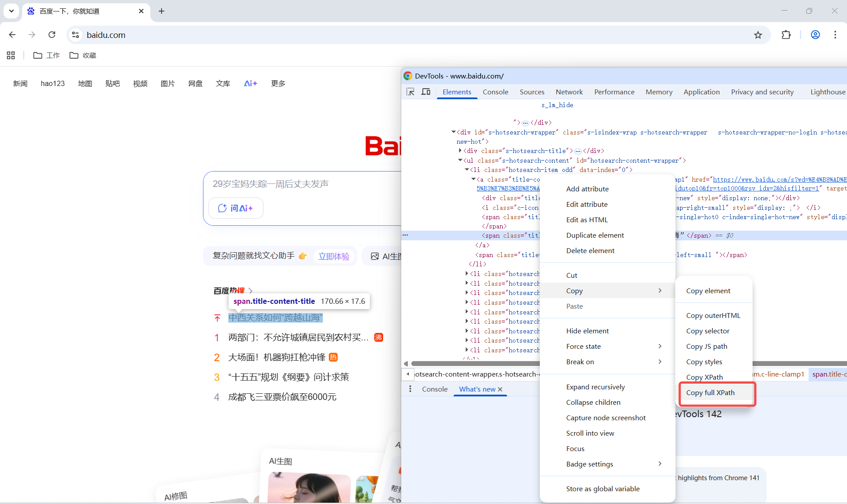Close the What's new drawer tab
The width and height of the screenshot is (847, 504).
click(x=500, y=389)
